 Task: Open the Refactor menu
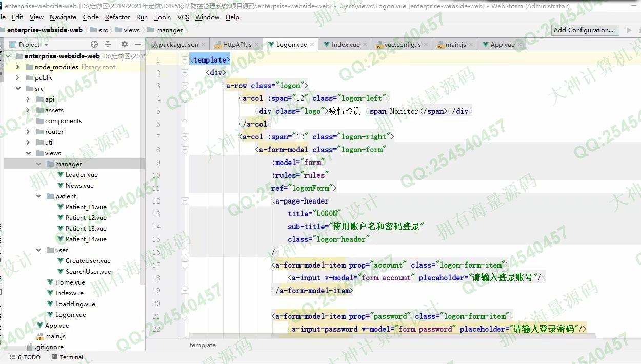point(117,17)
